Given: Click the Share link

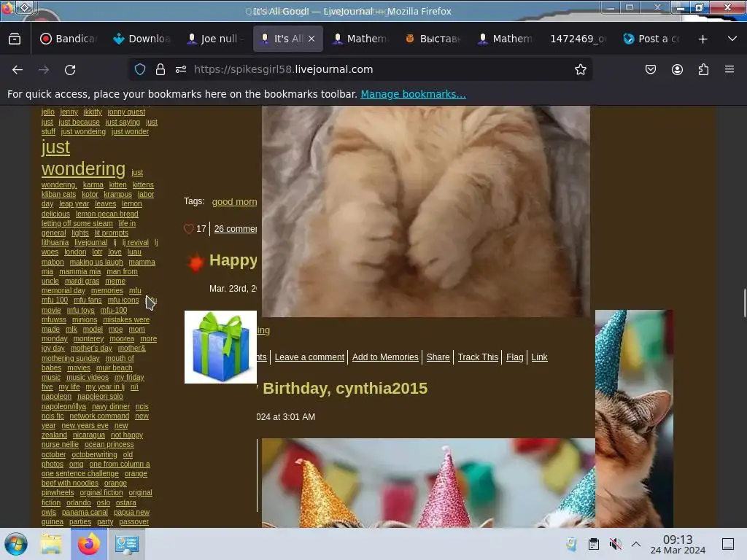Looking at the screenshot, I should coord(438,357).
